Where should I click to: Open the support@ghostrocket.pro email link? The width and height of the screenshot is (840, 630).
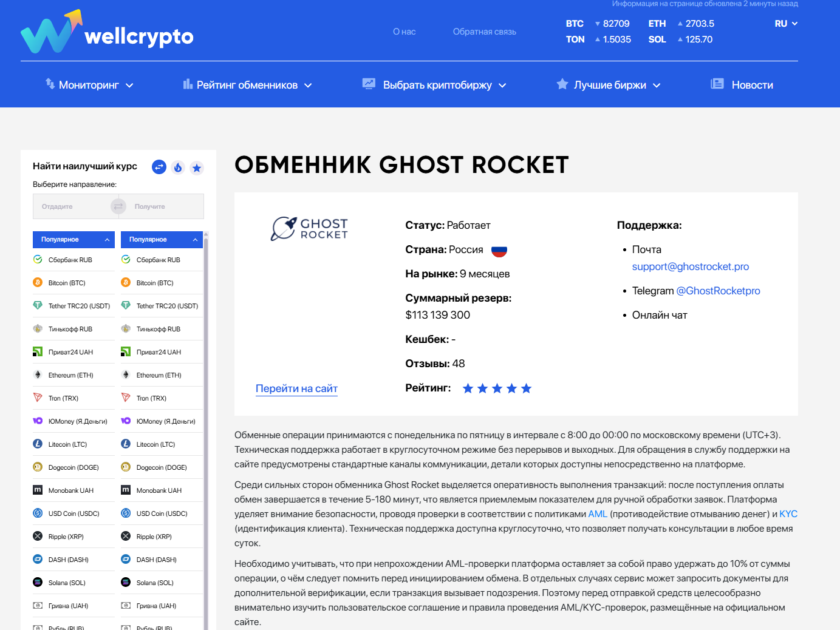(691, 266)
